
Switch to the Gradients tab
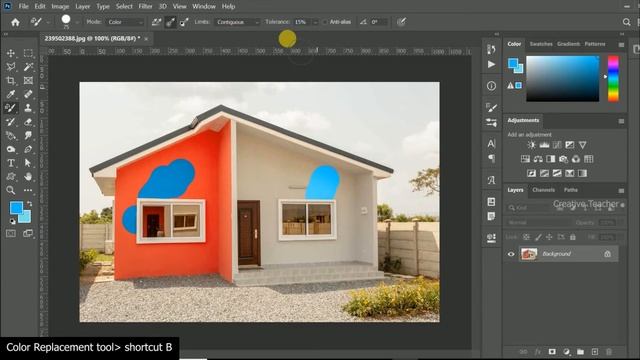click(568, 44)
